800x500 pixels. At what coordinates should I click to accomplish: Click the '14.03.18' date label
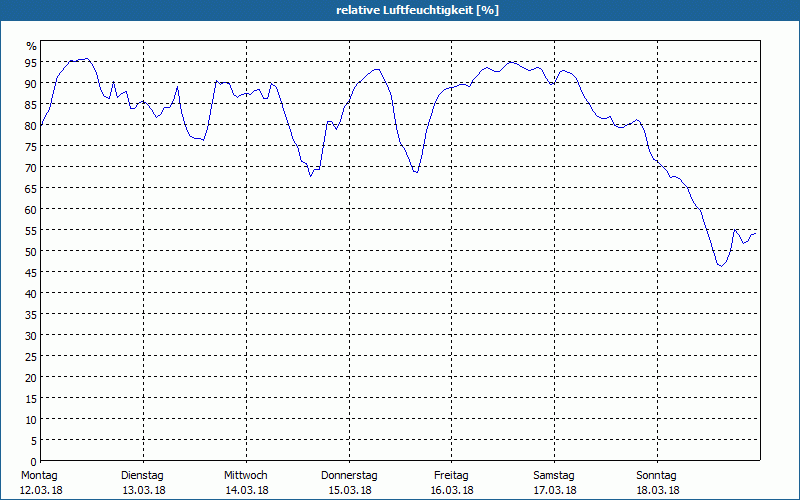coord(247,490)
